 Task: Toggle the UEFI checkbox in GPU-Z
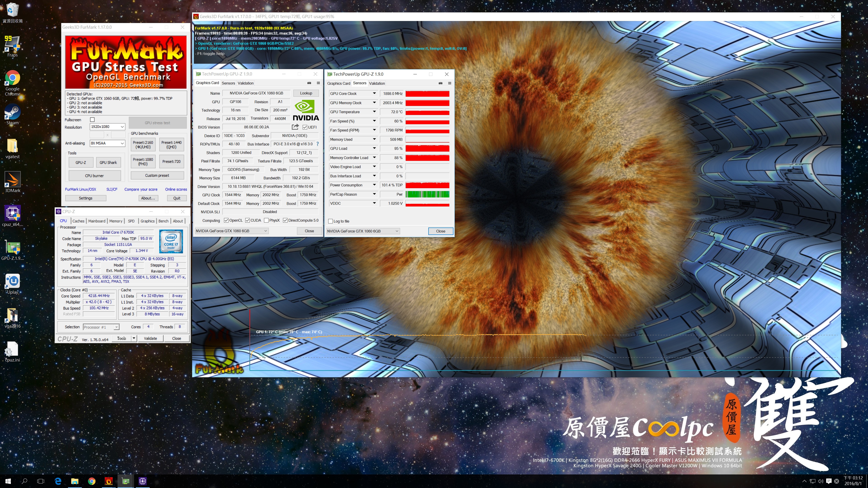pyautogui.click(x=305, y=127)
